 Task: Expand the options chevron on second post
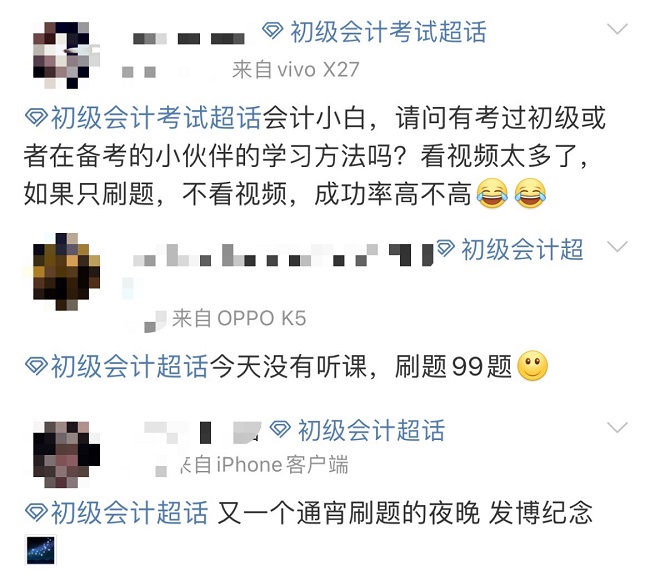point(617,247)
